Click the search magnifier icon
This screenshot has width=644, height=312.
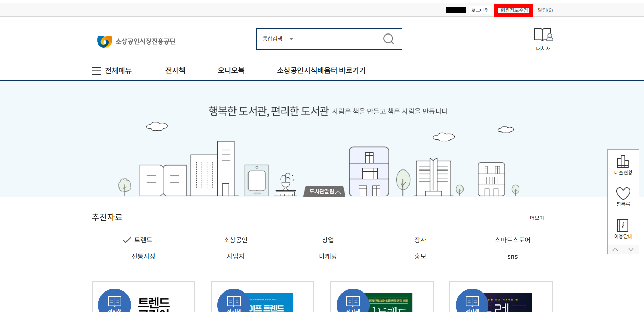point(388,39)
